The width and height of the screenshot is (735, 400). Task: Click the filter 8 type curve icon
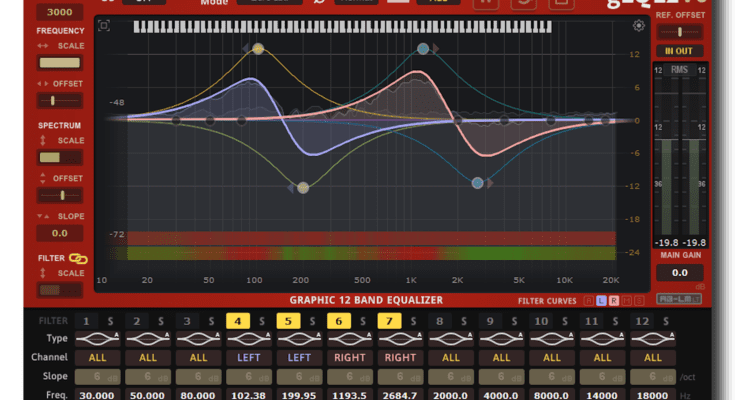[451, 339]
